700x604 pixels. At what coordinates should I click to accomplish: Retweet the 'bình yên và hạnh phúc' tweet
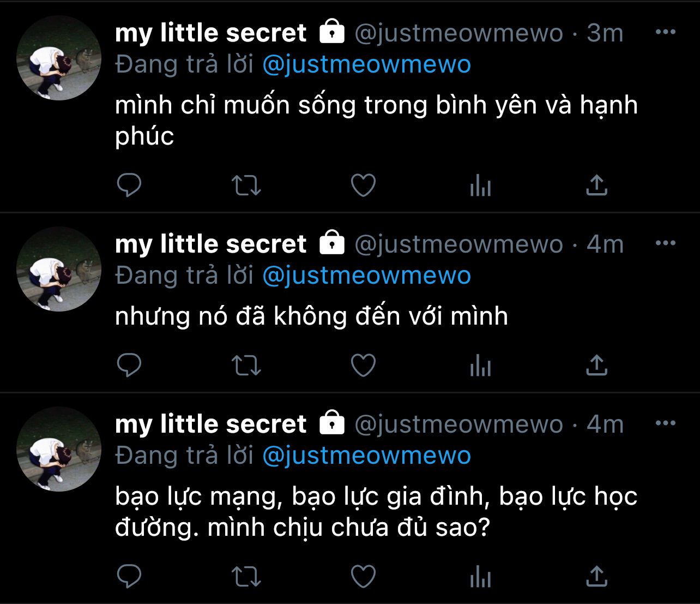246,186
